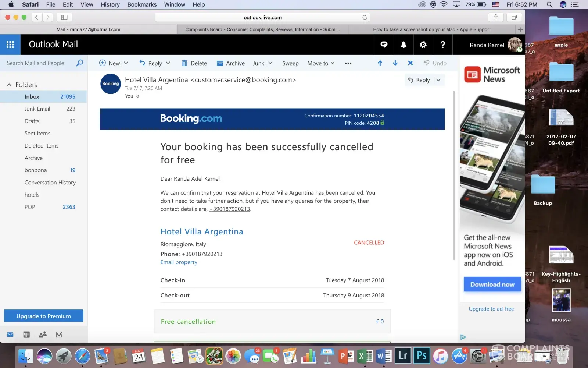Click the Email property link
The height and width of the screenshot is (368, 588).
[179, 262]
